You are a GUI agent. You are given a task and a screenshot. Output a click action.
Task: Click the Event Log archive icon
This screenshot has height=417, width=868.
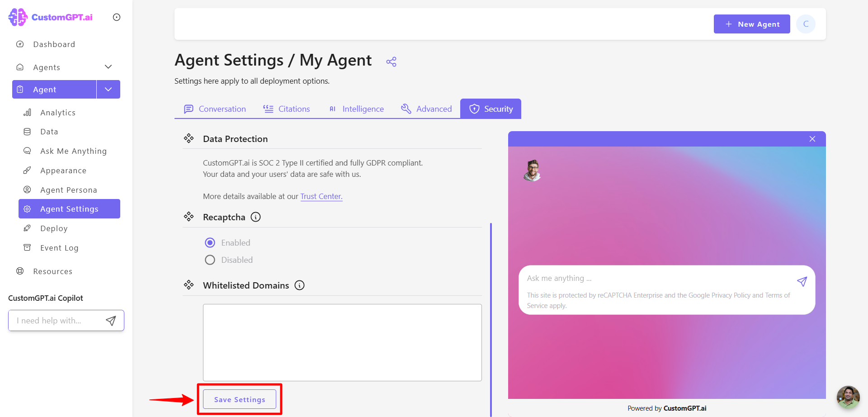(27, 248)
